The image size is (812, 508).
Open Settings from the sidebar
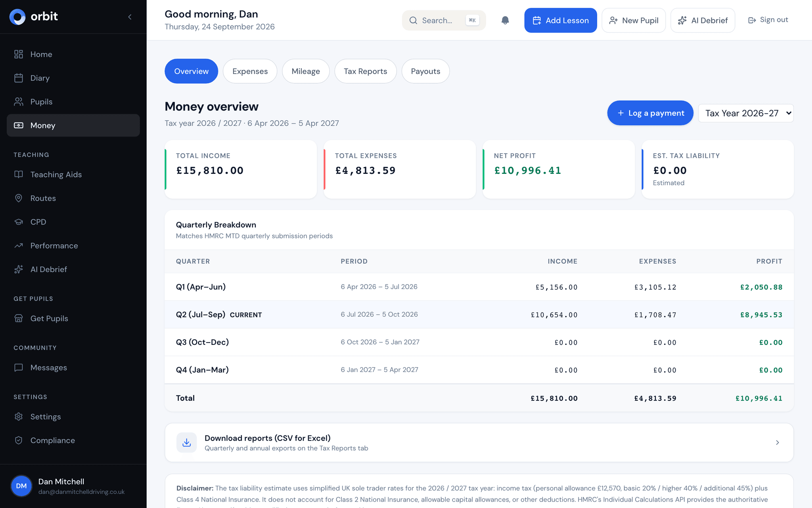point(73,417)
